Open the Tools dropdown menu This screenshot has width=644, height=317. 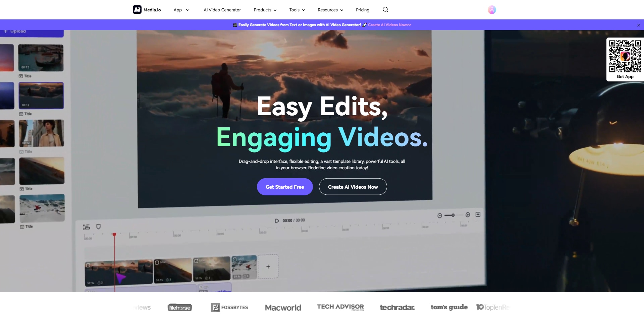[297, 10]
